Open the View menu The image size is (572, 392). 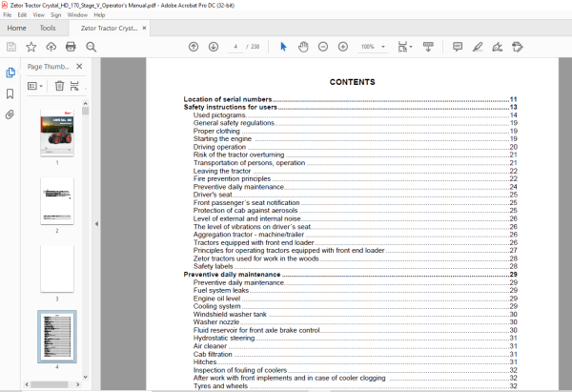pos(39,15)
